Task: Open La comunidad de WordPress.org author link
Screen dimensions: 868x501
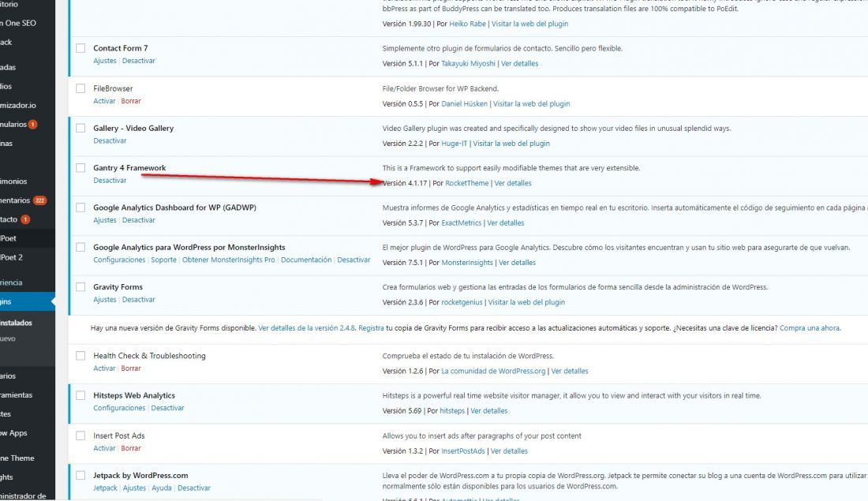Action: click(493, 372)
